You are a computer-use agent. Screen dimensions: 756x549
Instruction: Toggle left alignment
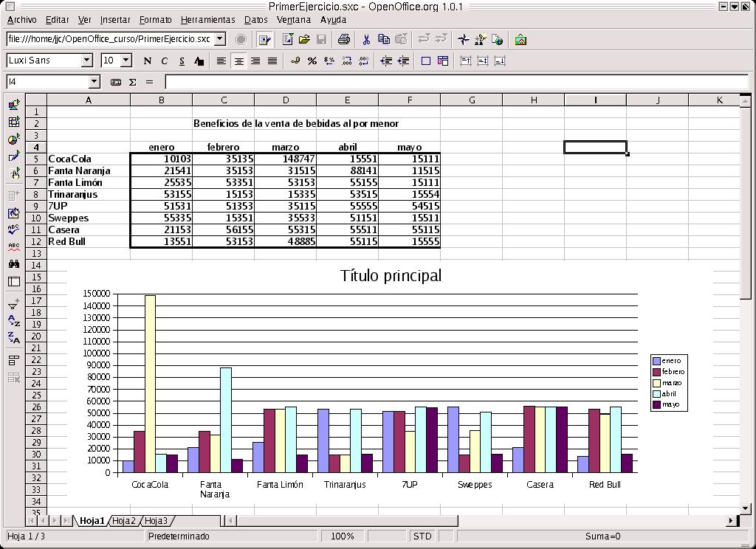coord(221,61)
